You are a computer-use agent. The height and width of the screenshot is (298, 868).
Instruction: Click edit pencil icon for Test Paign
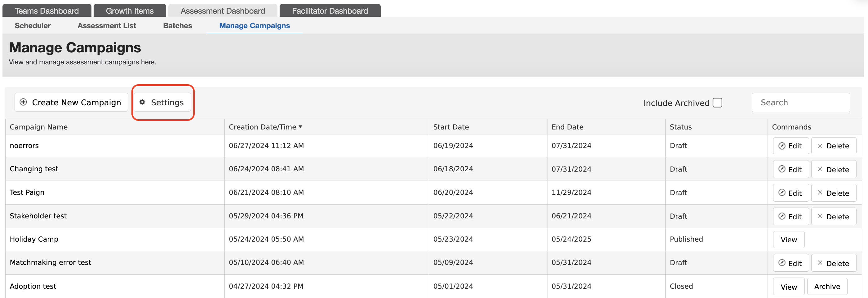pyautogui.click(x=782, y=193)
